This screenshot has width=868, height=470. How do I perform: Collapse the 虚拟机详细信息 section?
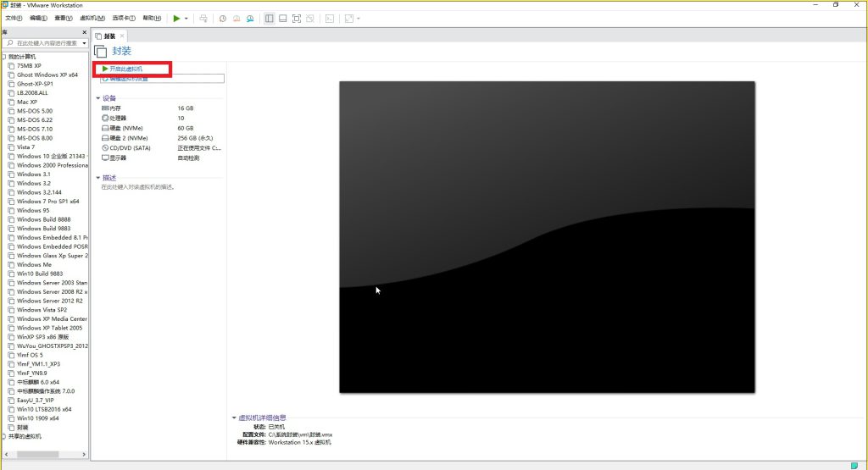pyautogui.click(x=234, y=417)
